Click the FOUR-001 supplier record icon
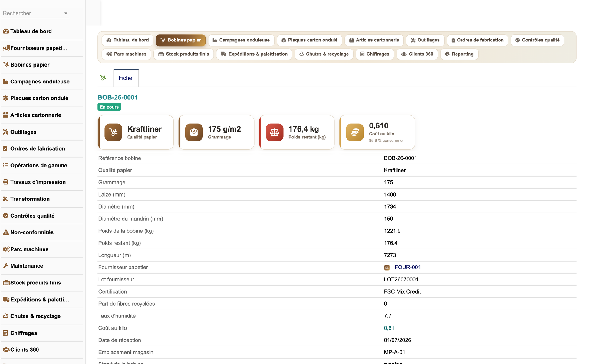The image size is (589, 364). (x=387, y=268)
